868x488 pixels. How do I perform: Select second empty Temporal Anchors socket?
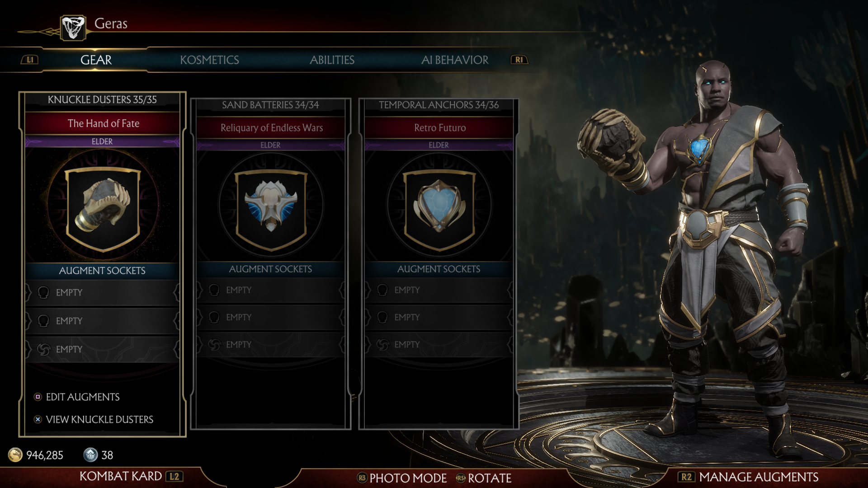[x=439, y=317]
